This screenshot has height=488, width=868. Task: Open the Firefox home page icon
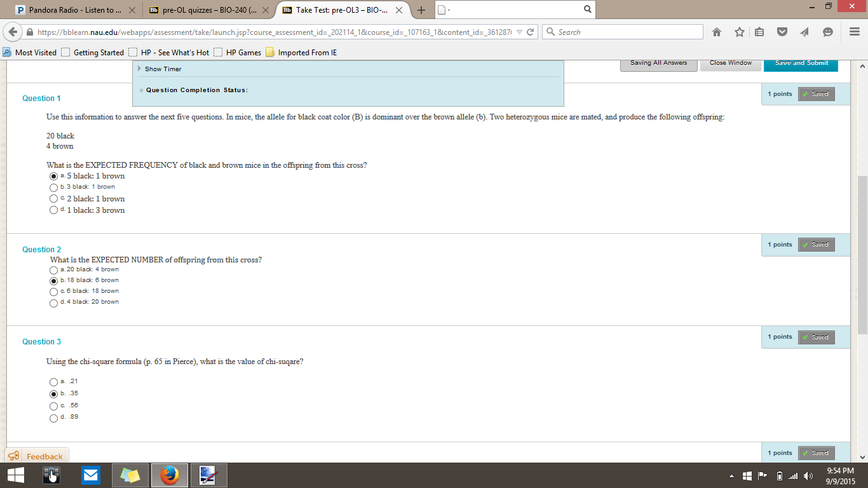[x=717, y=32]
